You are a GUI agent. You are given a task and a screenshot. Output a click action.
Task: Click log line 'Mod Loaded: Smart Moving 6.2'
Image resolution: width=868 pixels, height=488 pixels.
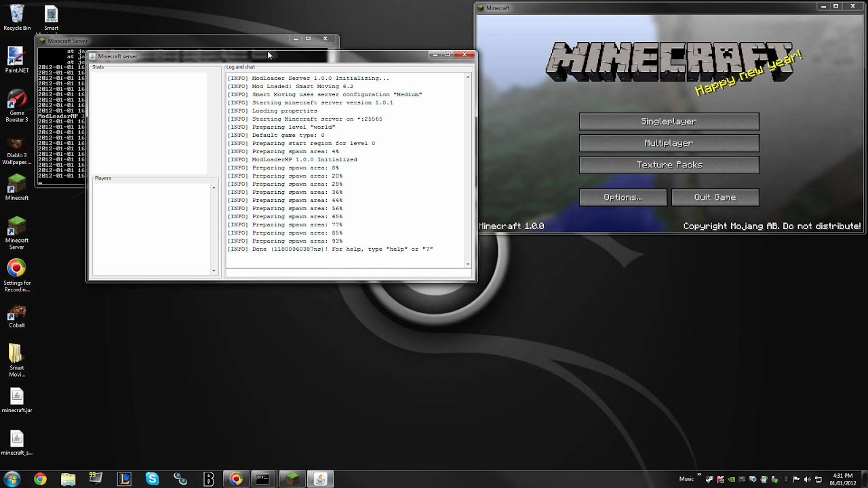point(290,86)
